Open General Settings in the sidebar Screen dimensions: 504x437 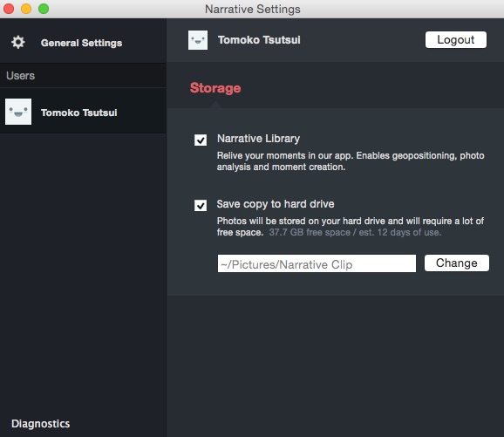point(81,43)
